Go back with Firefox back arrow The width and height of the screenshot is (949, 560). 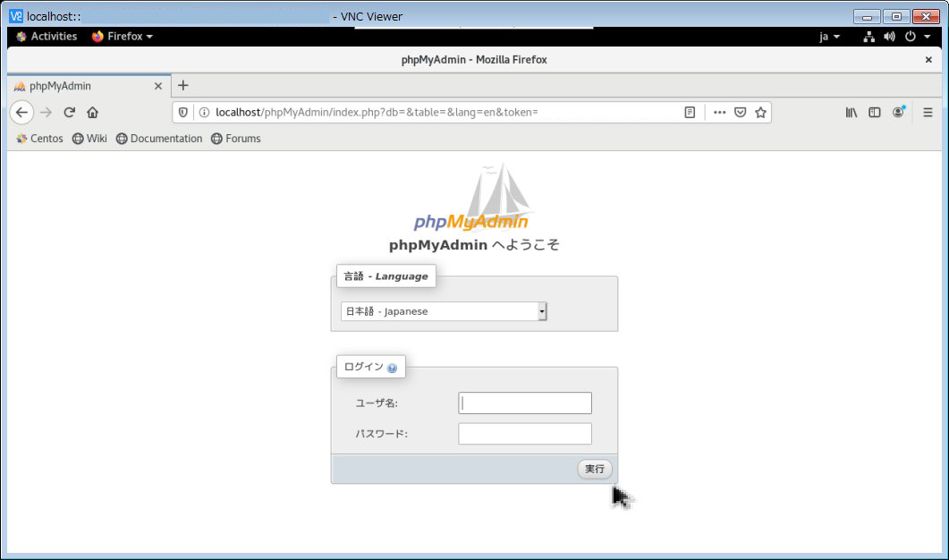[21, 112]
